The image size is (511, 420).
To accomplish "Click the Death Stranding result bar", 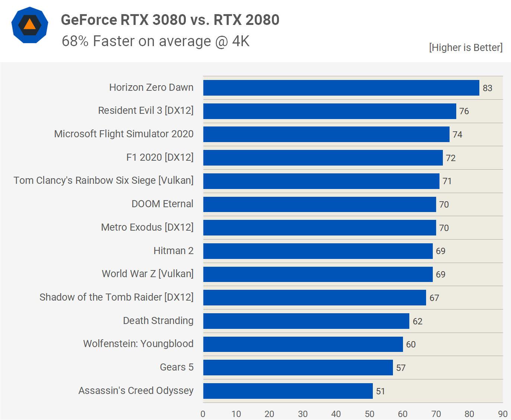I will click(305, 321).
